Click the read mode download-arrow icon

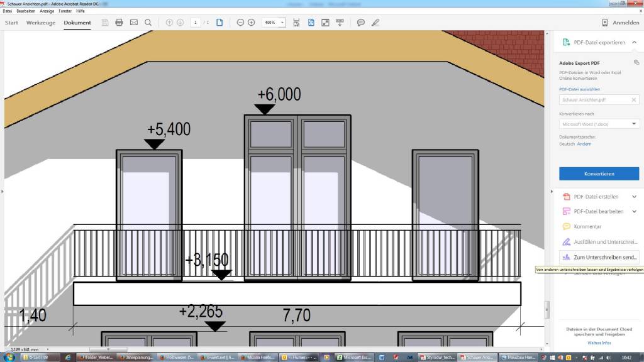point(340,23)
